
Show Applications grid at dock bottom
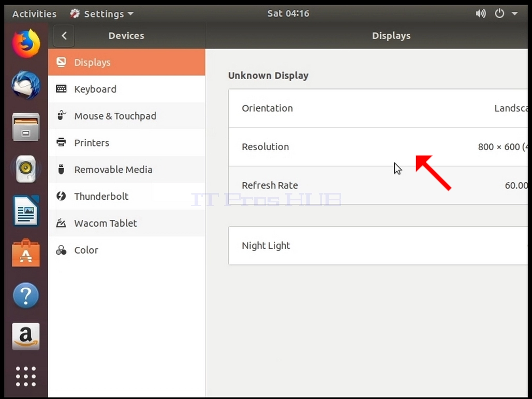tap(26, 376)
